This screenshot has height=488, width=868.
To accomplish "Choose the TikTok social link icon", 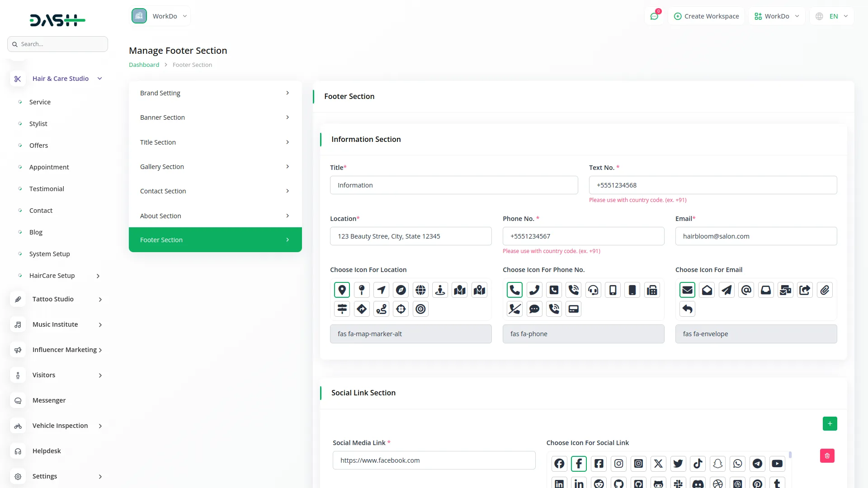I will click(x=698, y=464).
